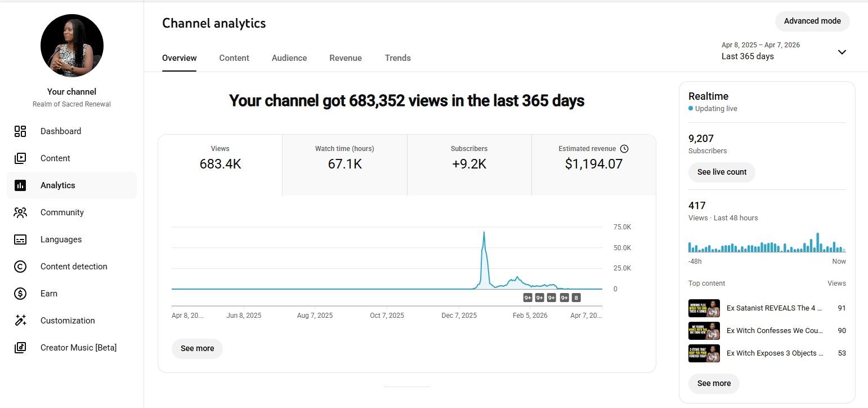This screenshot has height=408, width=868.
Task: Switch to the Audience tab
Action: tap(289, 58)
